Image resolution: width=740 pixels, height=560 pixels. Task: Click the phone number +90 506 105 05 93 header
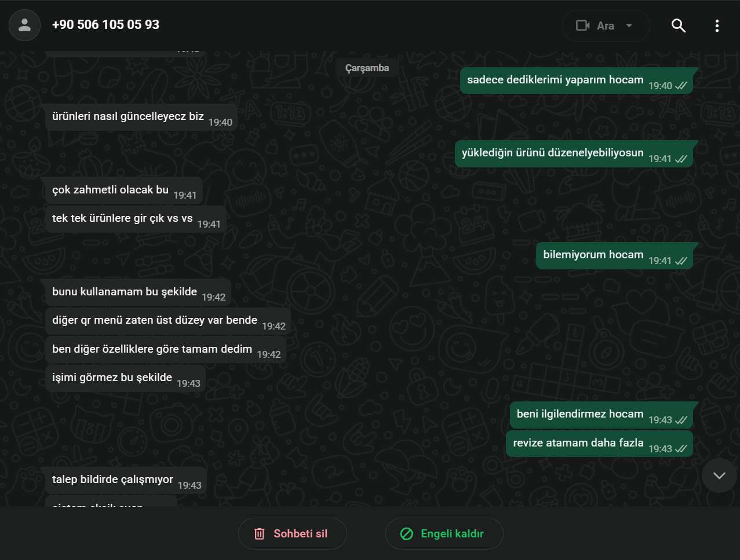(x=105, y=25)
